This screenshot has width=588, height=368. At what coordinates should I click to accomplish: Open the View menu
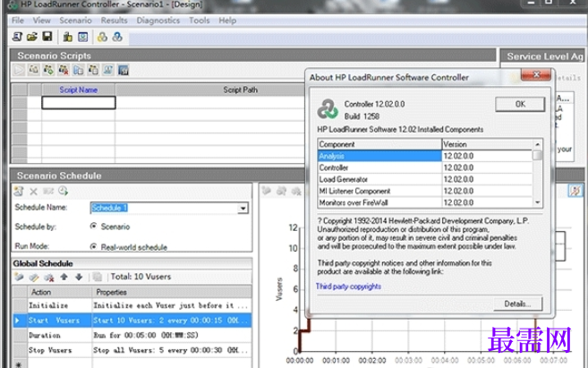pyautogui.click(x=42, y=21)
